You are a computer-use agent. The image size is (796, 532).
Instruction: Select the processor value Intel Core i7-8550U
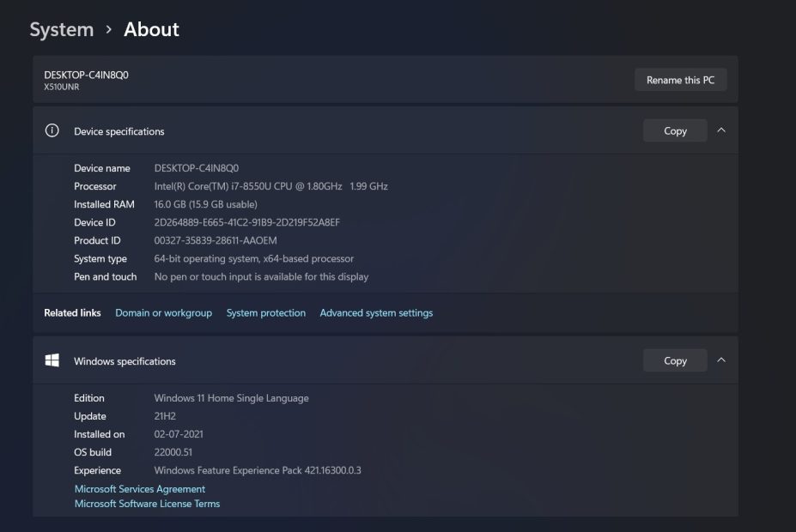coord(271,186)
